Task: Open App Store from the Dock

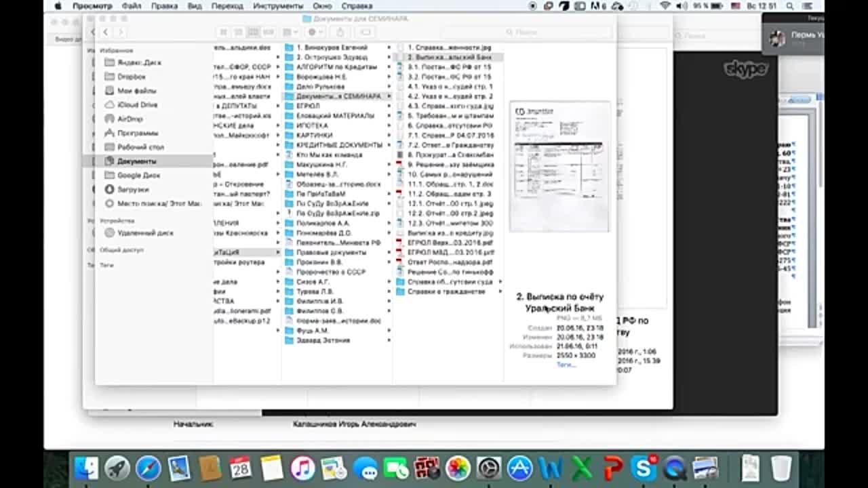Action: coord(519,468)
